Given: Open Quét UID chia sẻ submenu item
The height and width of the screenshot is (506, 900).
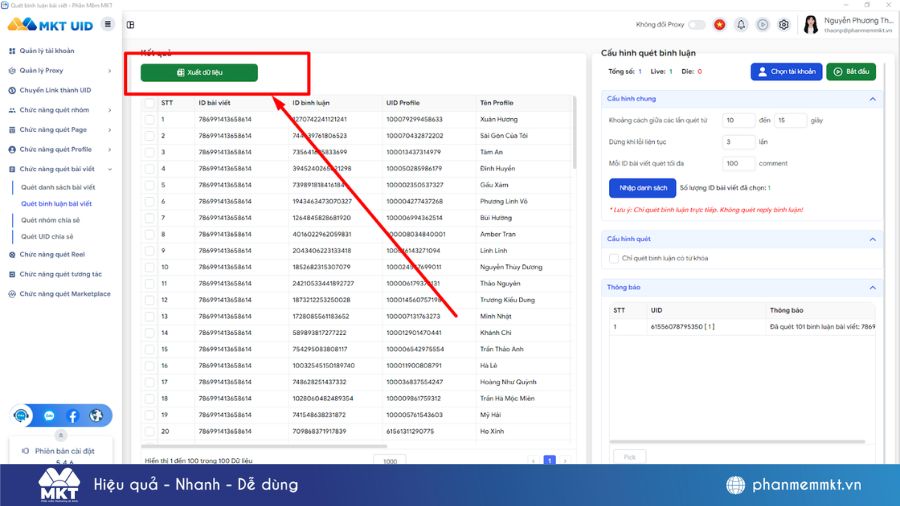Looking at the screenshot, I should (x=47, y=236).
